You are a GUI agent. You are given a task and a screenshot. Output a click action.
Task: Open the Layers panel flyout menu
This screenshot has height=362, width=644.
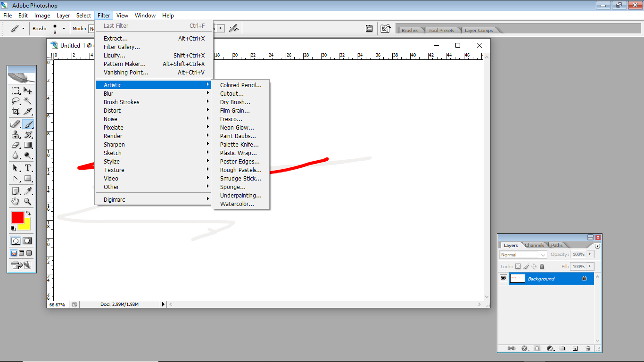click(x=597, y=246)
